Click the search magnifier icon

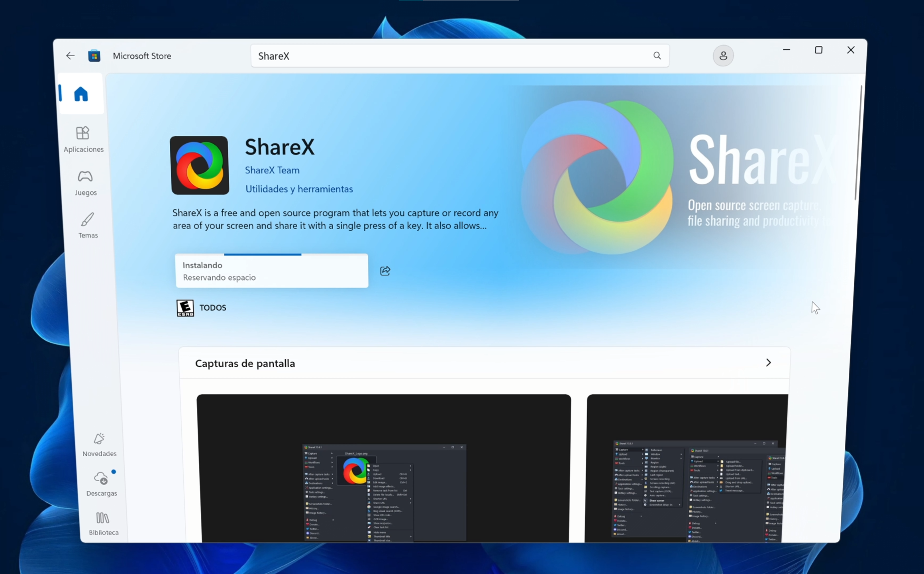pyautogui.click(x=657, y=56)
